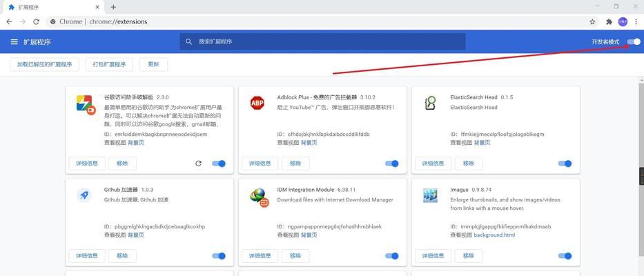This screenshot has width=644, height=276.
Task: Click the 扩展程序 page title text
Action: coord(37,42)
